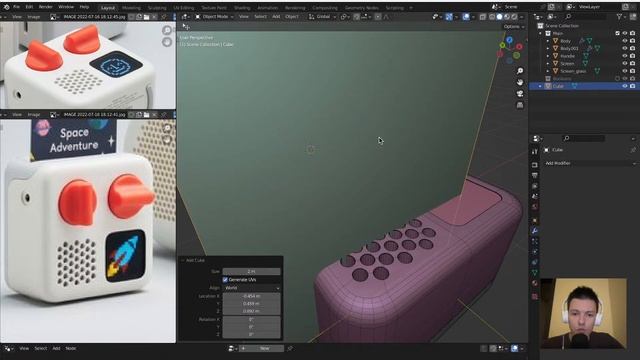640x360 pixels.
Task: Toggle the Generate UVs checkbox
Action: [x=225, y=280]
